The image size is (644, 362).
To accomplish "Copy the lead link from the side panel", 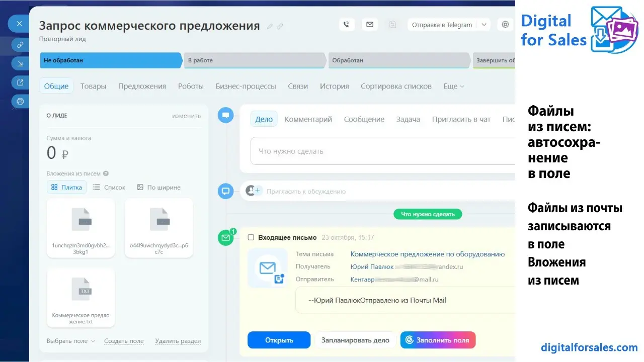I will (x=20, y=45).
